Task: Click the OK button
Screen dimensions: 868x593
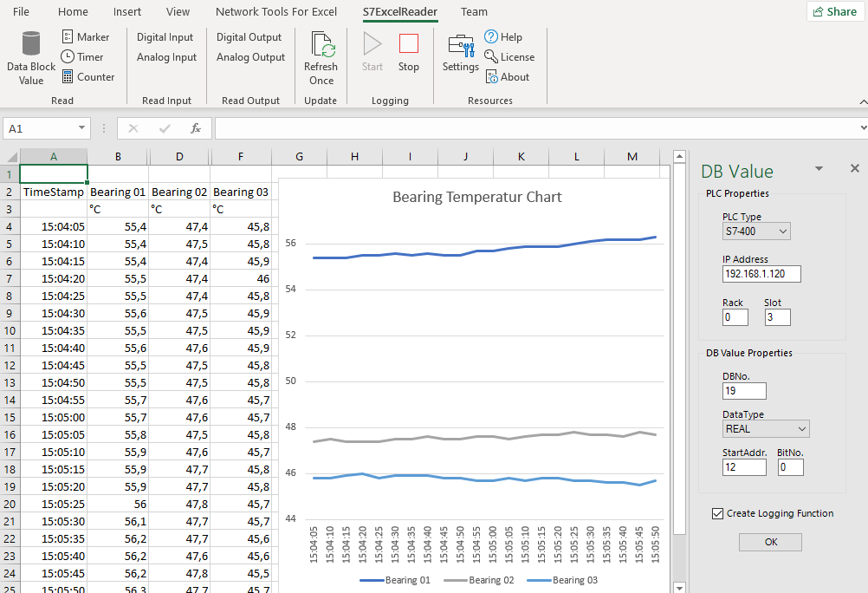Action: coord(771,542)
